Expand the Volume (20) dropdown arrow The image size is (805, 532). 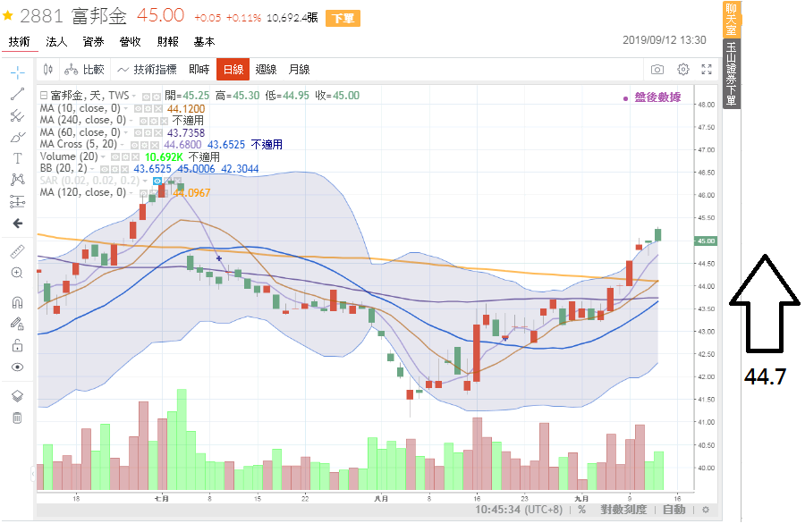click(103, 157)
